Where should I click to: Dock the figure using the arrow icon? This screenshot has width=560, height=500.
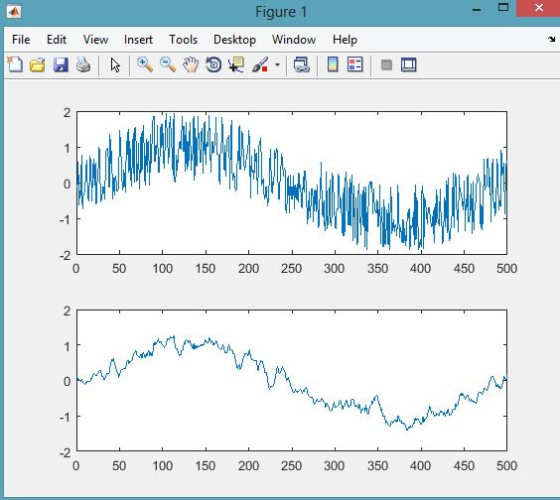[x=552, y=39]
